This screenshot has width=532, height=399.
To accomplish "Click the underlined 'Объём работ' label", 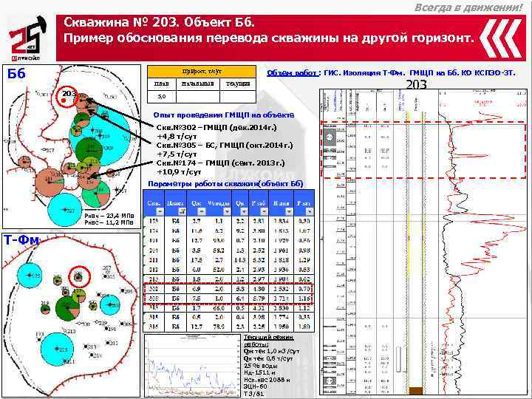I will [x=293, y=73].
